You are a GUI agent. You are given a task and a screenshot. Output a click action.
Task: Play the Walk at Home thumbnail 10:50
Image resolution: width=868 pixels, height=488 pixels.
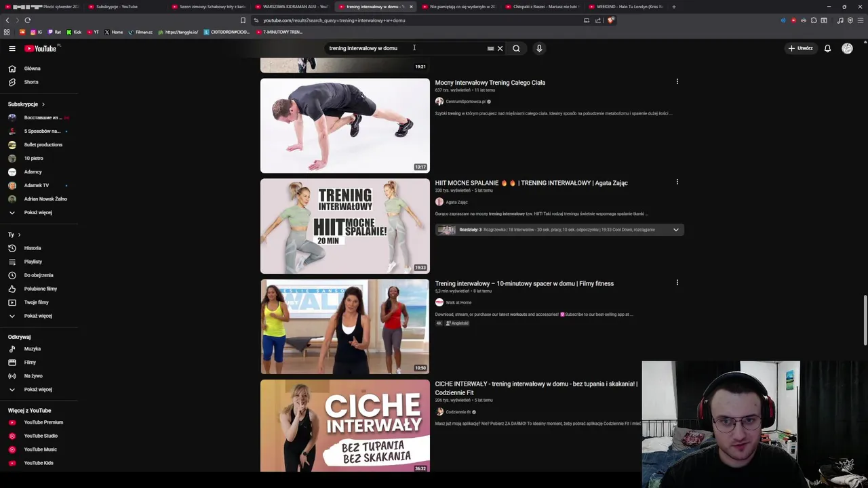click(344, 327)
